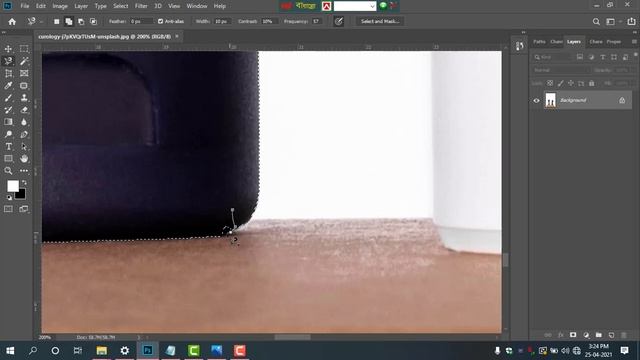
Task: Open the tool preset picker dropdown
Action: (x=41, y=22)
